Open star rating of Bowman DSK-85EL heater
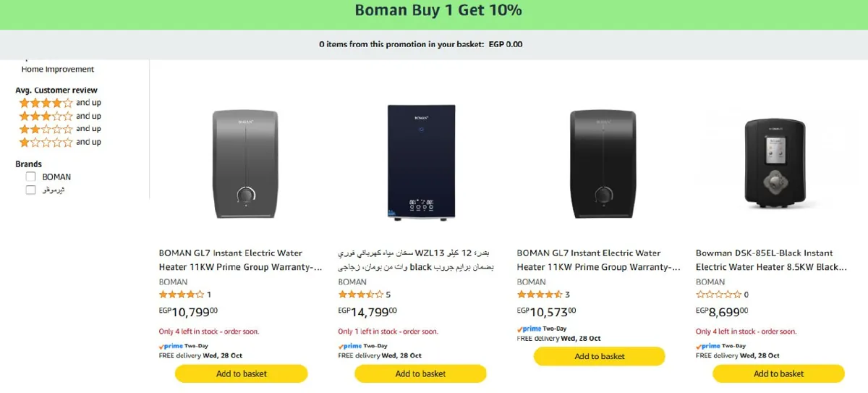Viewport: 868px width, 393px height. 718,295
